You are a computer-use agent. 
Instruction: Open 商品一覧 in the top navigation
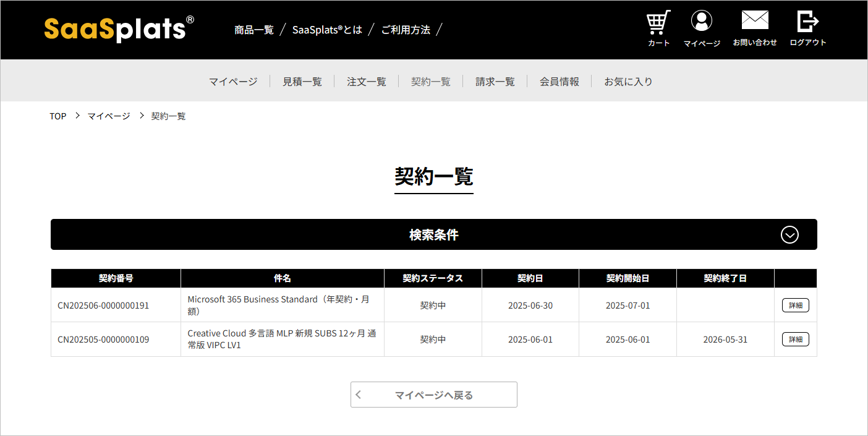(x=254, y=30)
